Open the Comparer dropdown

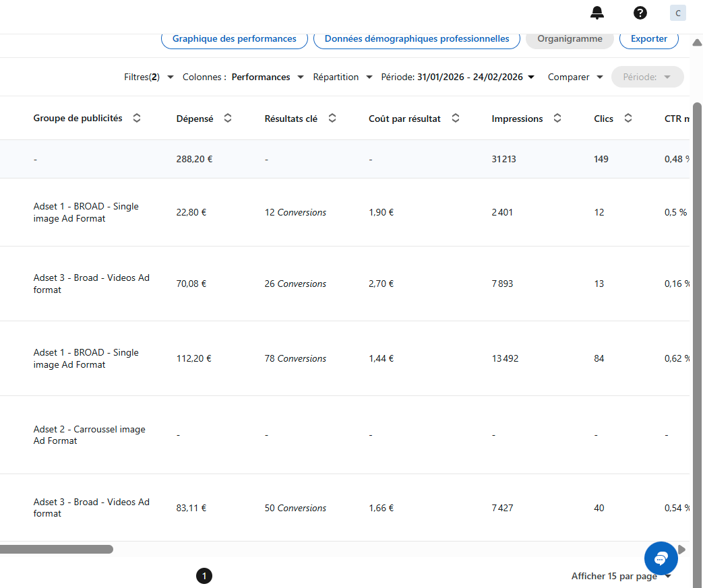pyautogui.click(x=575, y=77)
